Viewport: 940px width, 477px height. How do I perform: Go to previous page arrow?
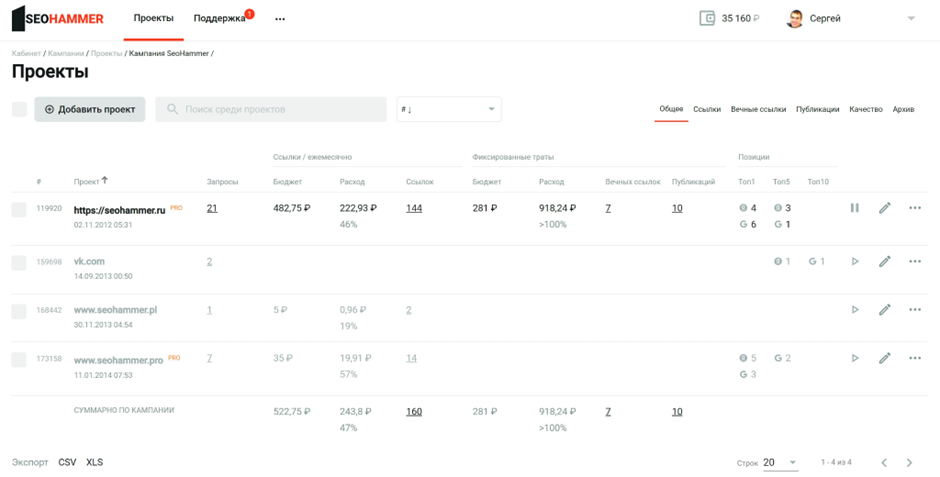click(x=884, y=463)
